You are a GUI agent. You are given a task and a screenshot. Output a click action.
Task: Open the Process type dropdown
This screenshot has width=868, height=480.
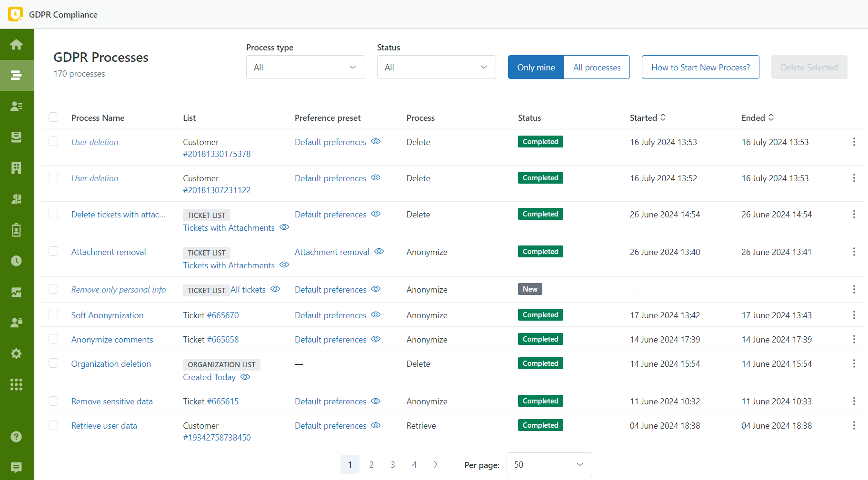click(306, 67)
